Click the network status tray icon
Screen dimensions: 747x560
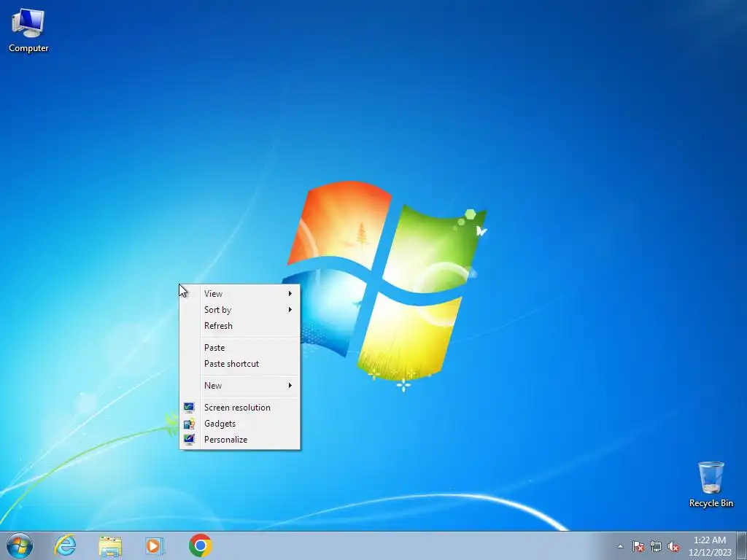(656, 546)
